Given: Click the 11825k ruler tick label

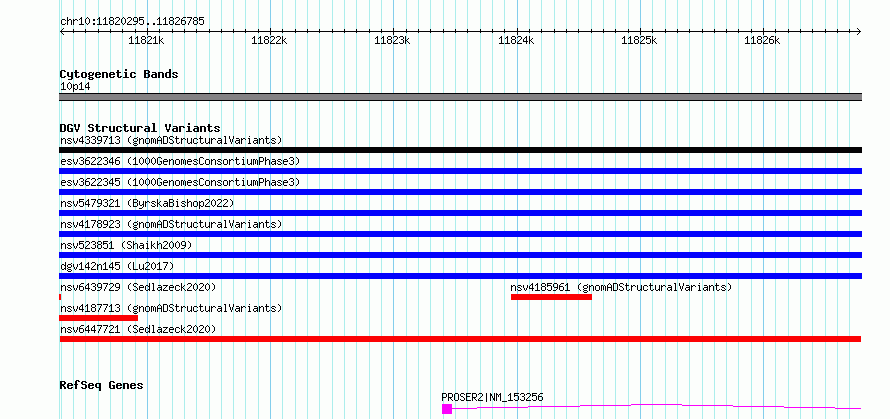Looking at the screenshot, I should pos(640,40).
